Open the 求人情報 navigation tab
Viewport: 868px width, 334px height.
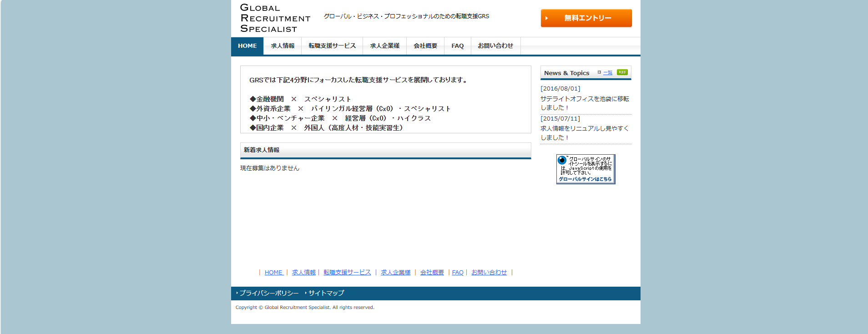[283, 46]
